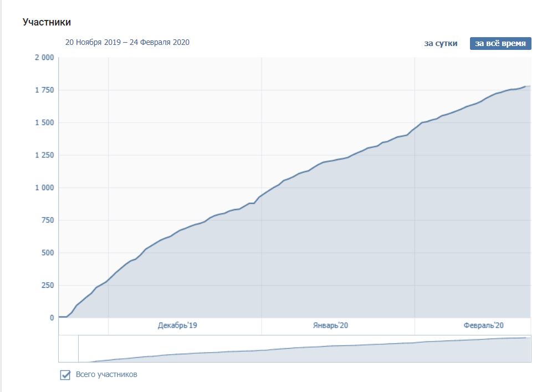Screen dimensions: 547x392
Task: Switch to the 'за сутки' view
Action: coord(441,44)
